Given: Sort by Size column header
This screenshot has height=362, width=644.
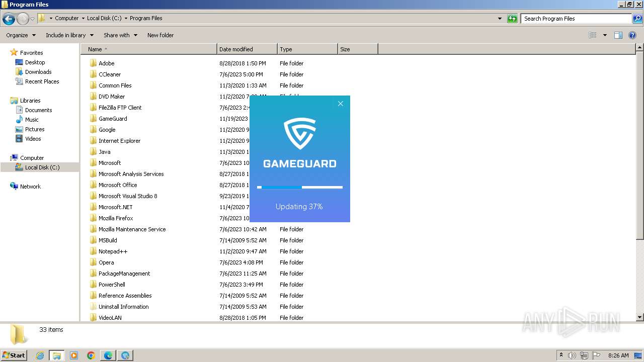Looking at the screenshot, I should click(x=358, y=49).
